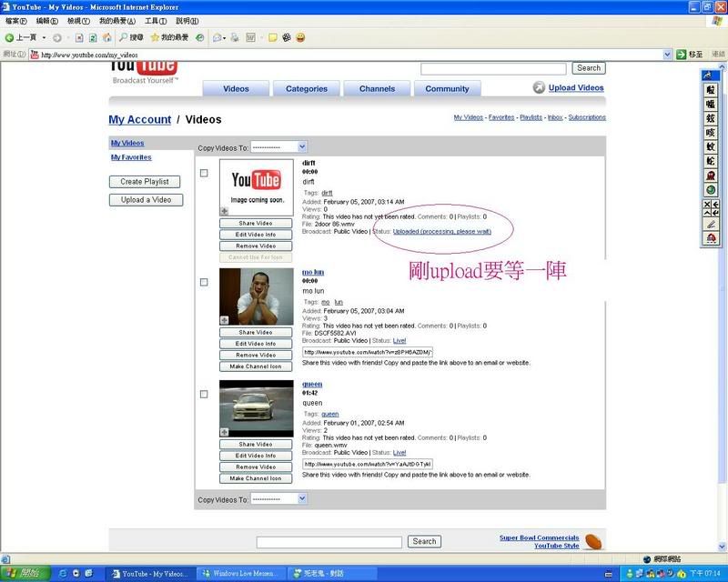Click the Upload a Video button

point(146,199)
